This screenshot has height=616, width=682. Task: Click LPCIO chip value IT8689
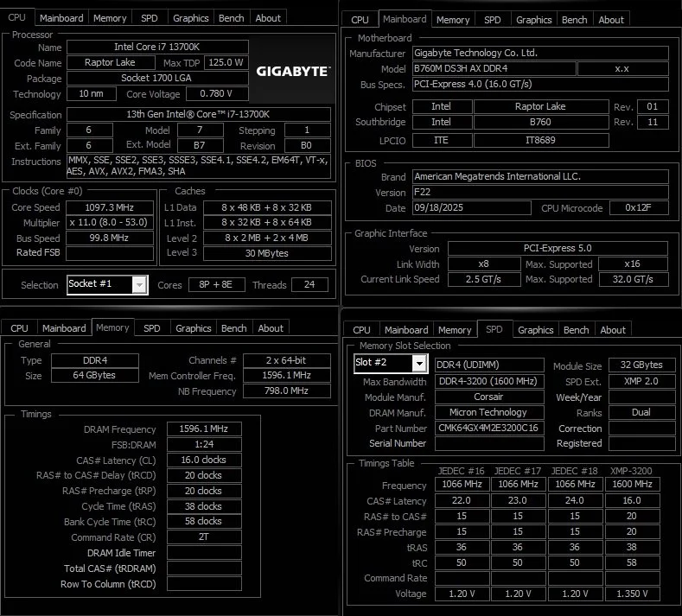pos(541,141)
